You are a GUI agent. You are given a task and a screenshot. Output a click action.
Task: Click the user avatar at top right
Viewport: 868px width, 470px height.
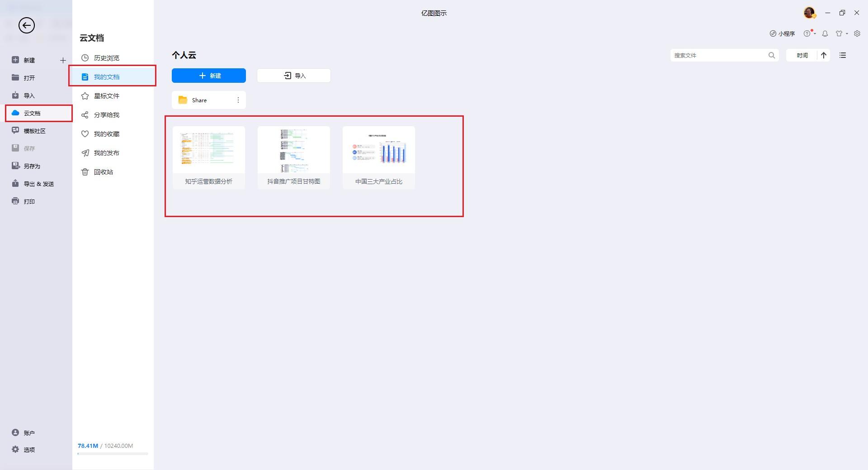(x=810, y=13)
